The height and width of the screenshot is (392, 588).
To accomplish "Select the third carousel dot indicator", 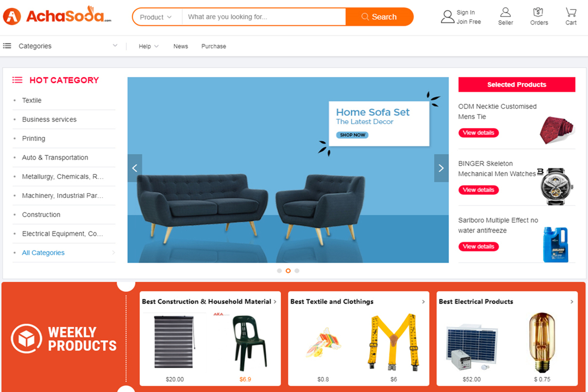I will pyautogui.click(x=297, y=270).
